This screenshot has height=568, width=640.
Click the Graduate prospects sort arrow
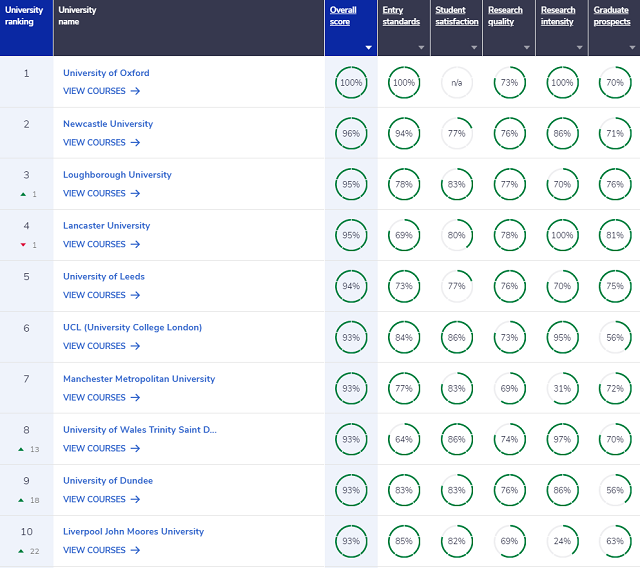click(x=632, y=48)
